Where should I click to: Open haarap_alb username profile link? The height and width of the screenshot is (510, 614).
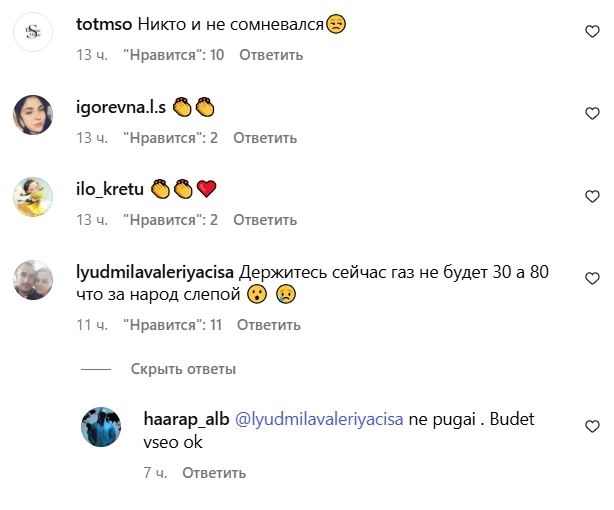(186, 420)
